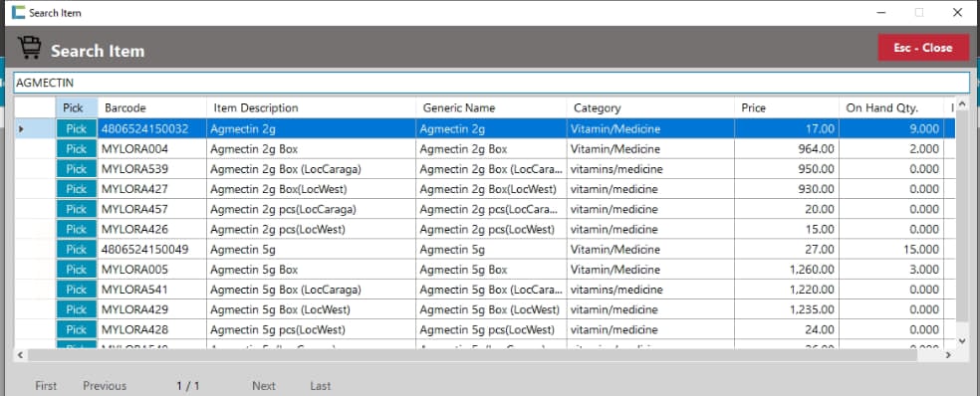Click the horizontal scrollbar right arrow
This screenshot has height=396, width=980.
(948, 355)
